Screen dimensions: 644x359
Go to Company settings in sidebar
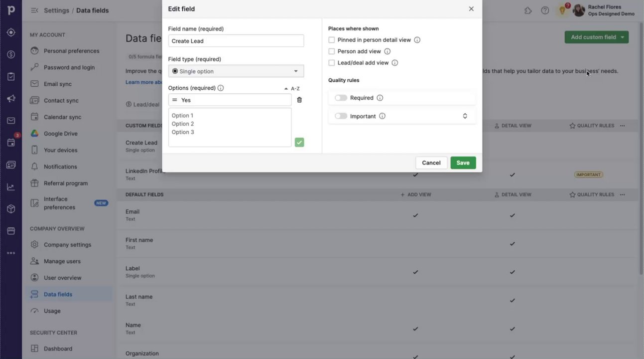click(67, 245)
